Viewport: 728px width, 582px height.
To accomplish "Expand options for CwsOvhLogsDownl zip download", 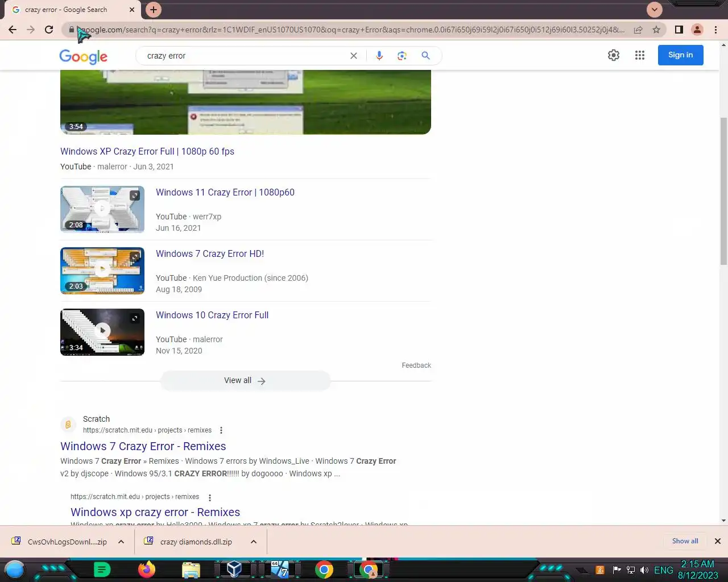I will point(121,542).
